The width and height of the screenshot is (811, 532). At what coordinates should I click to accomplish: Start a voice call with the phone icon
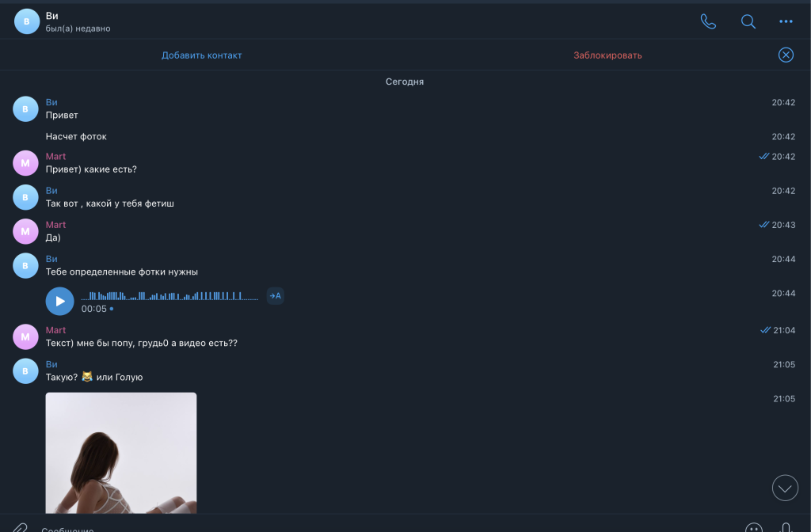[x=708, y=21]
